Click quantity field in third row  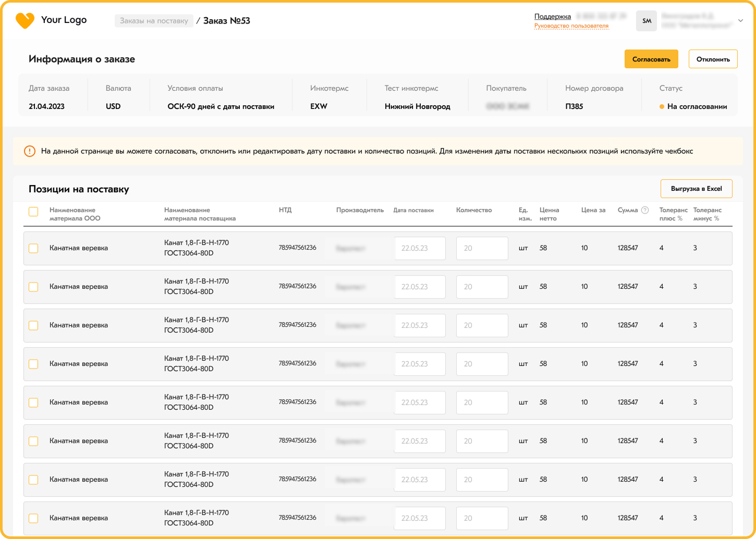click(x=482, y=325)
